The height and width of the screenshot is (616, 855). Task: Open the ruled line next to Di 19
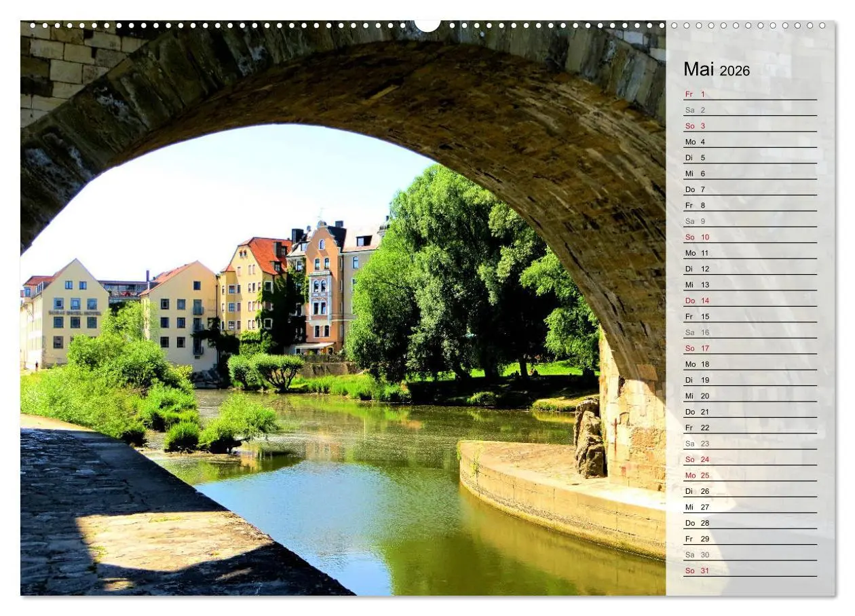click(767, 380)
